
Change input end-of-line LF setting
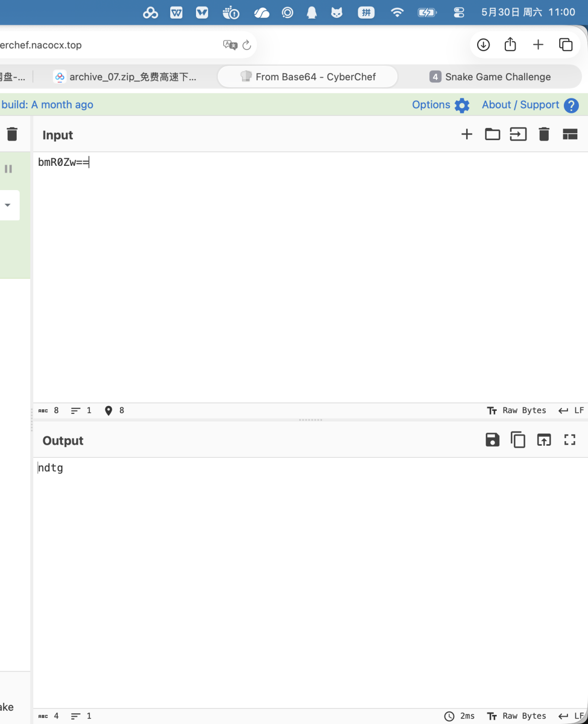(571, 410)
